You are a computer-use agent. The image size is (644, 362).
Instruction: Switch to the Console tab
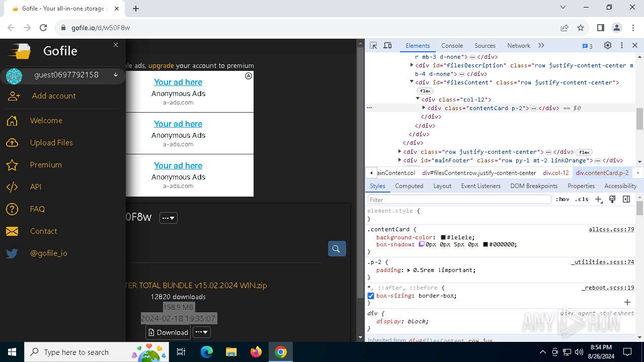(x=452, y=46)
